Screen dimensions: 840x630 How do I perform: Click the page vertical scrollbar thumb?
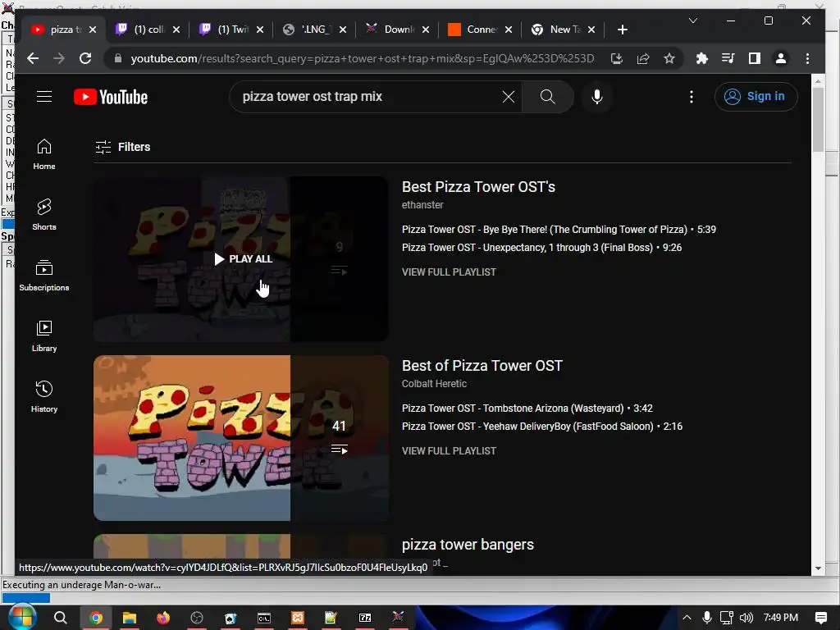(x=818, y=119)
